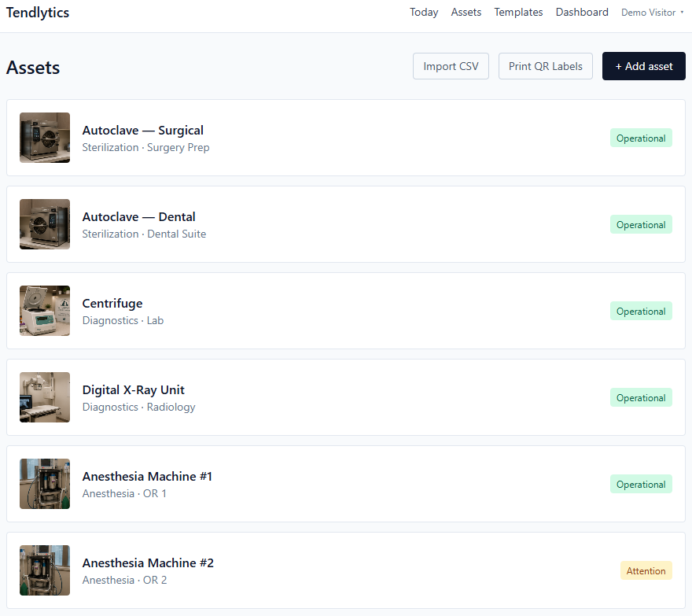
Task: Click the Attention badge on Anesthesia Machine #2
Action: point(646,570)
